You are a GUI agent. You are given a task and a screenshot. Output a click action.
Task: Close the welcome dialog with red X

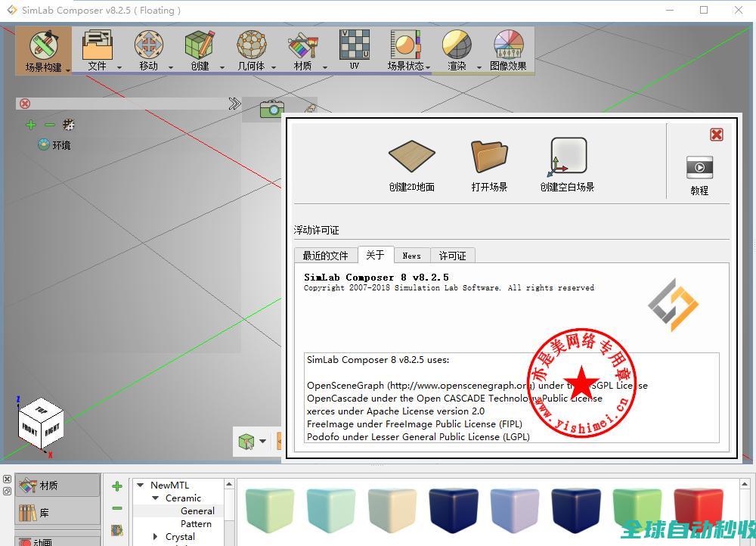tap(716, 135)
